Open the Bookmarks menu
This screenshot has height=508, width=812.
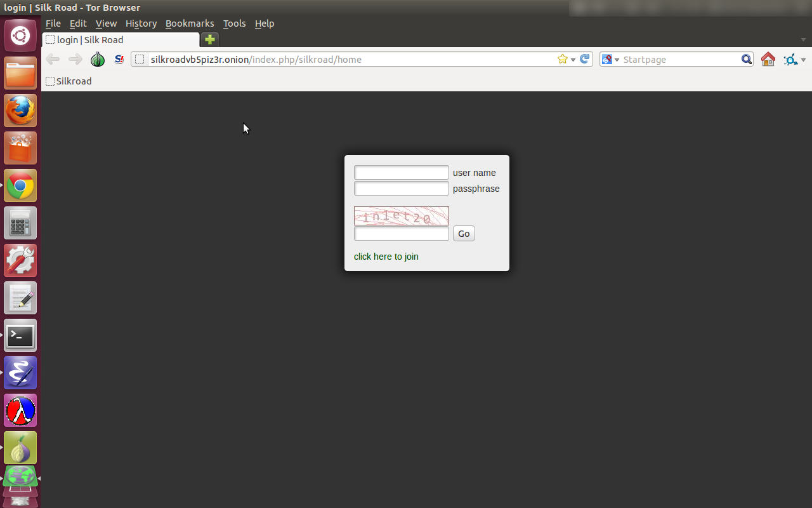[x=189, y=23]
